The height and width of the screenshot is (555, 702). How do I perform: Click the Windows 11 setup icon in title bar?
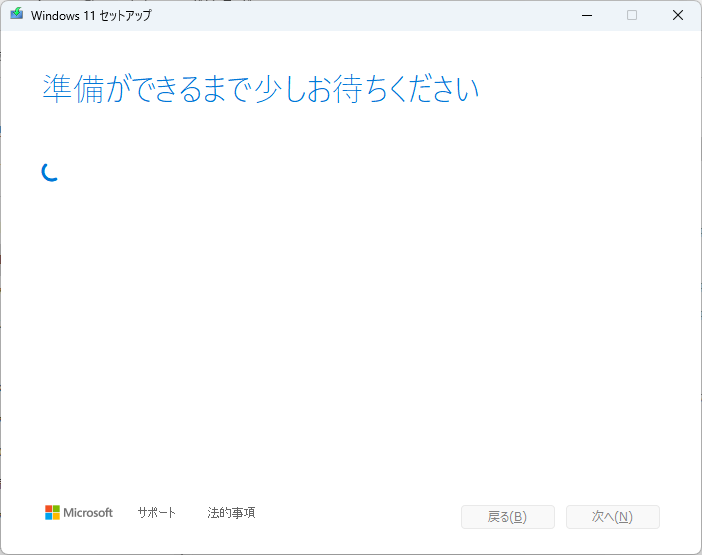[x=16, y=15]
